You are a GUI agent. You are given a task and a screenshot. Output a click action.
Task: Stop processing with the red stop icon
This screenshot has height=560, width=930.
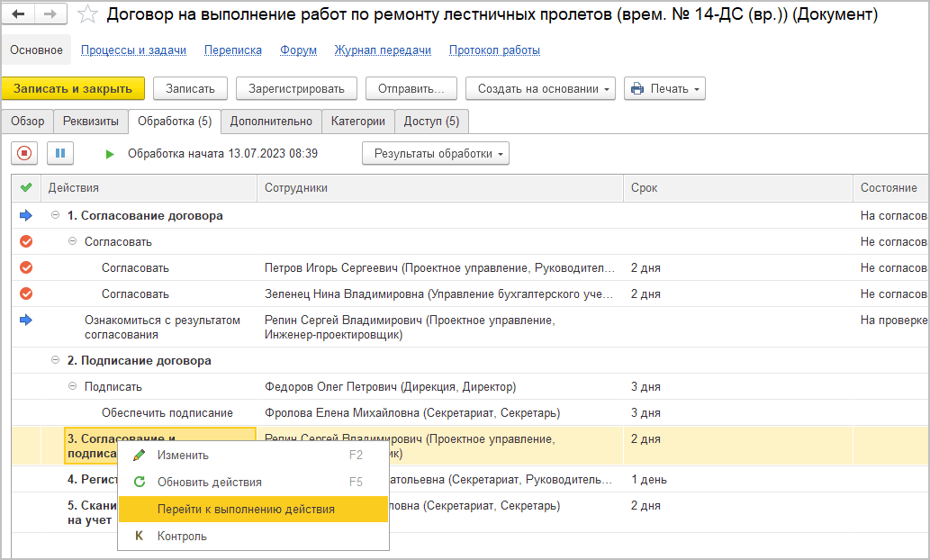pos(24,153)
